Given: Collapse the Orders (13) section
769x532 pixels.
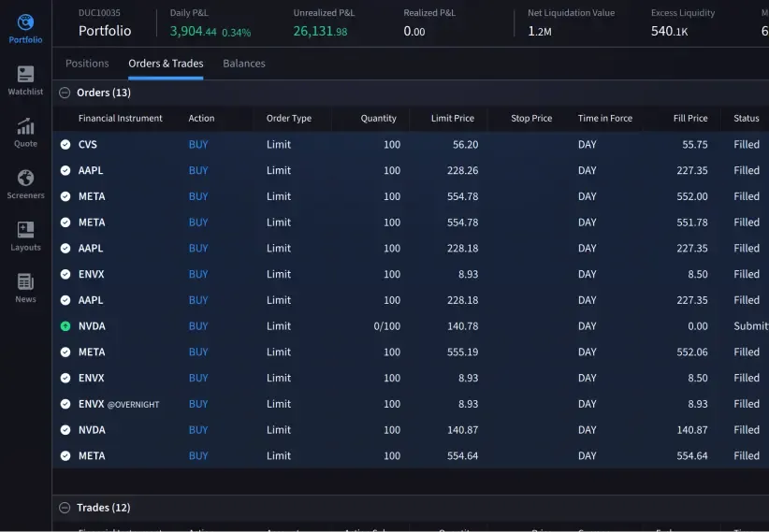Looking at the screenshot, I should click(x=65, y=93).
